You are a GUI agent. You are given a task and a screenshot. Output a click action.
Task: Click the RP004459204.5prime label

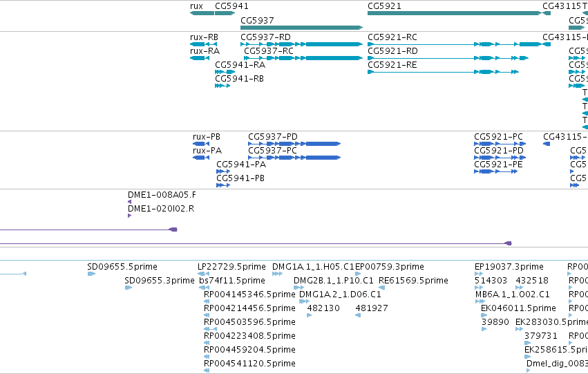click(249, 350)
